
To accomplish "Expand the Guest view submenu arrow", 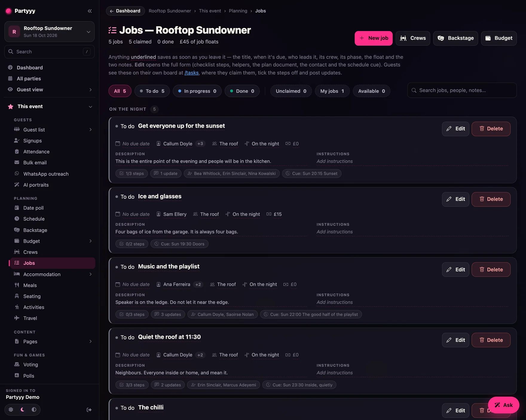I will pyautogui.click(x=90, y=90).
